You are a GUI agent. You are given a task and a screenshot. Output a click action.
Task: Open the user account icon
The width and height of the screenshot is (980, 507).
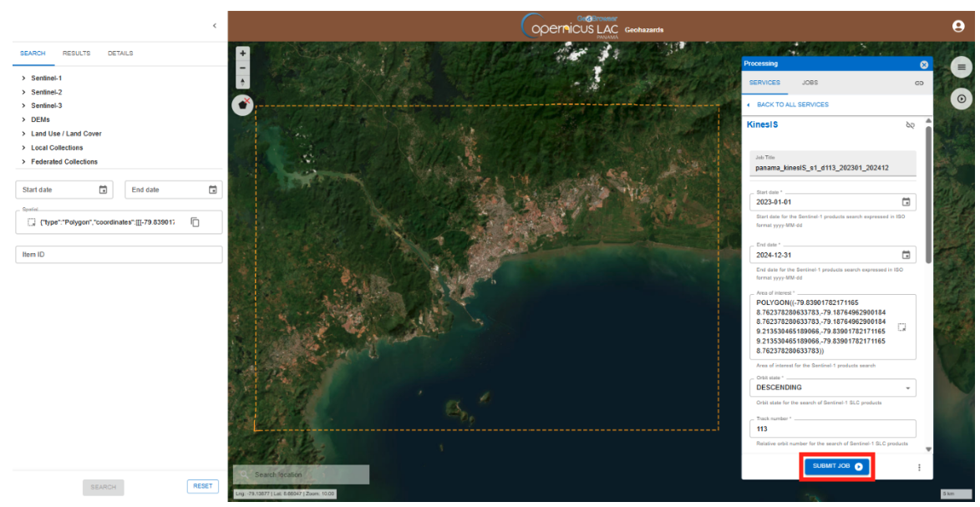(958, 26)
